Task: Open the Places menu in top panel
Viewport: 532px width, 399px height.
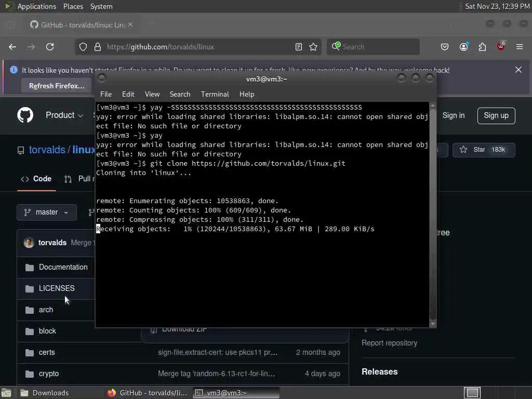Action: [x=73, y=6]
